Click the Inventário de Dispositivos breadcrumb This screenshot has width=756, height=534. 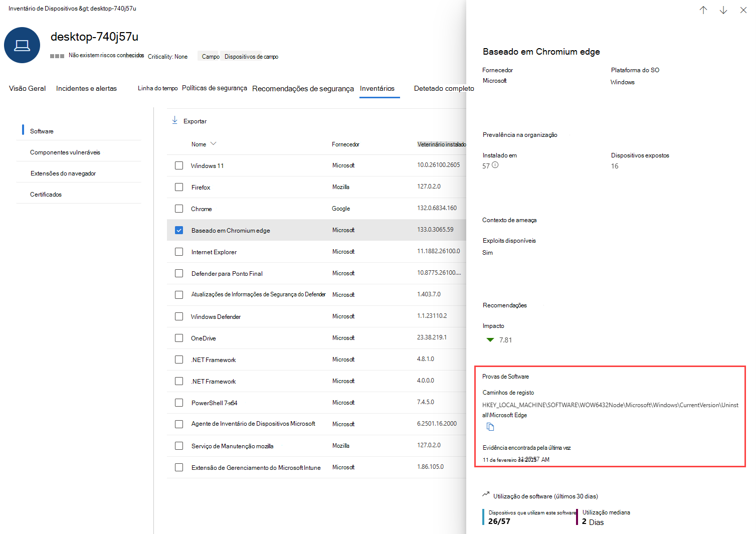(x=43, y=9)
